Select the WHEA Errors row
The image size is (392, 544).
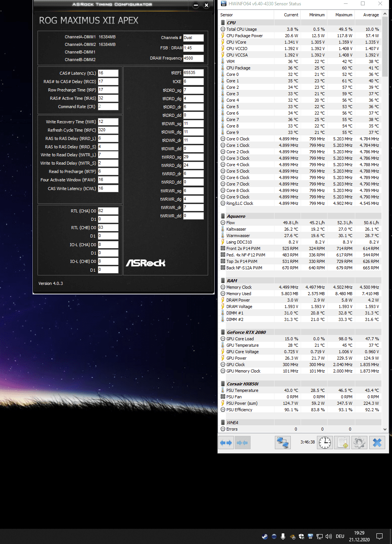[300, 429]
